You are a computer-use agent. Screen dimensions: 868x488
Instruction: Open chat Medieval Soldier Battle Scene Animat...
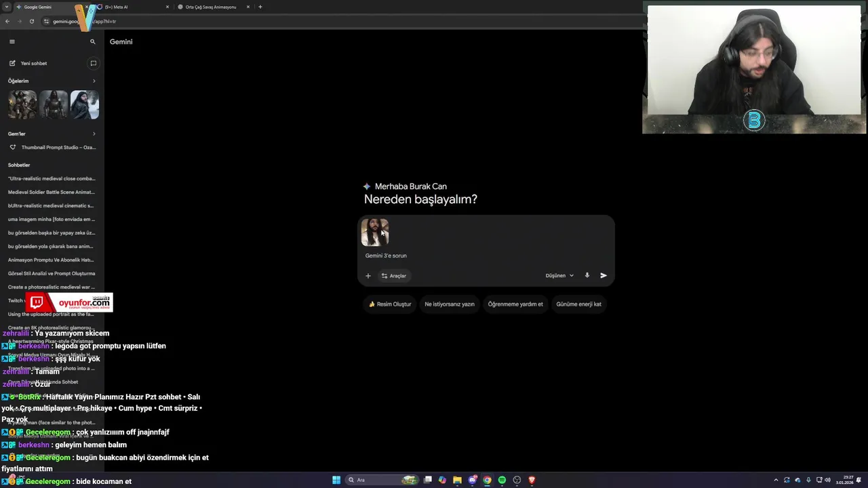[x=52, y=192]
